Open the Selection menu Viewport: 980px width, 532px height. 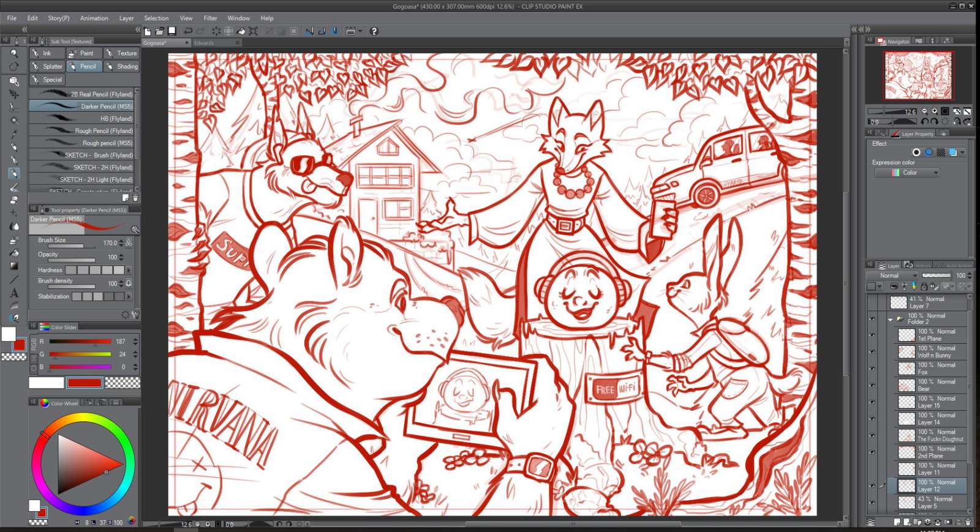[156, 18]
